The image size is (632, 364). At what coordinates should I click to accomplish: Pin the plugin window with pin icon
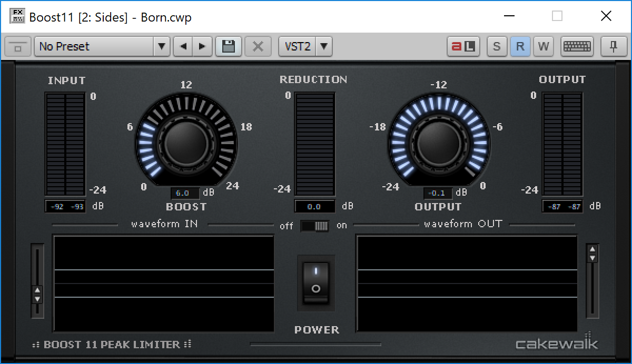(613, 46)
